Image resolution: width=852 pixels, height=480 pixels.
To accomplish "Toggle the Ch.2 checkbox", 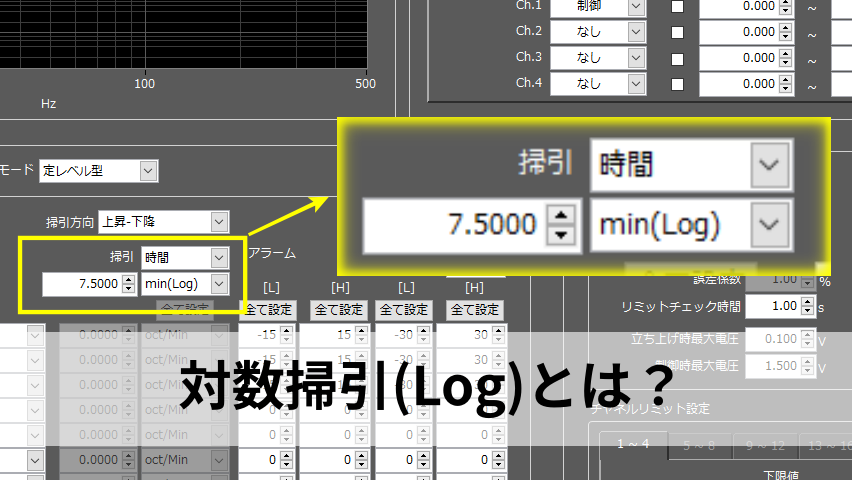I will [x=677, y=32].
